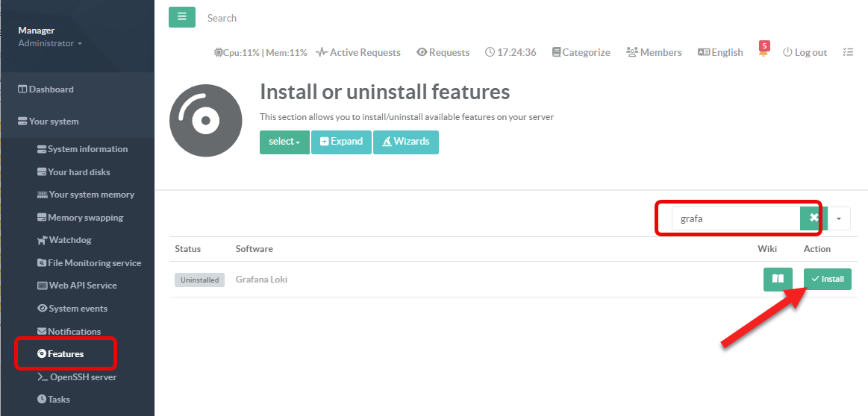This screenshot has height=416, width=868.
Task: Click the grafa filter input field
Action: click(735, 218)
